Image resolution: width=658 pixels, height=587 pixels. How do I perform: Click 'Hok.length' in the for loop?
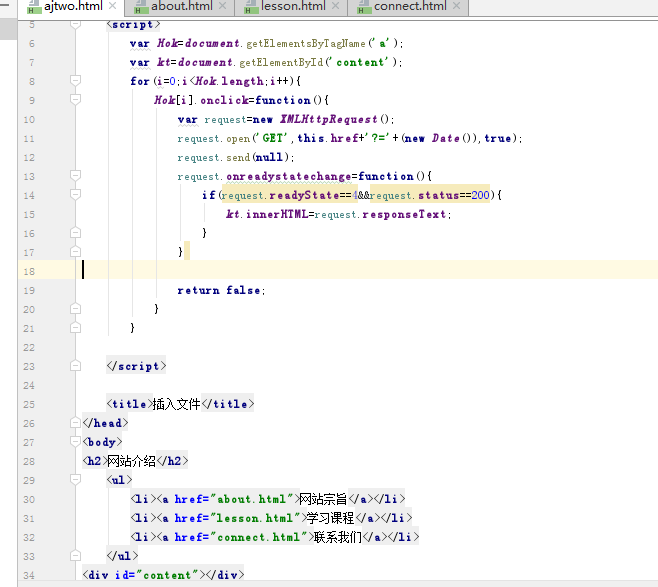coord(229,81)
